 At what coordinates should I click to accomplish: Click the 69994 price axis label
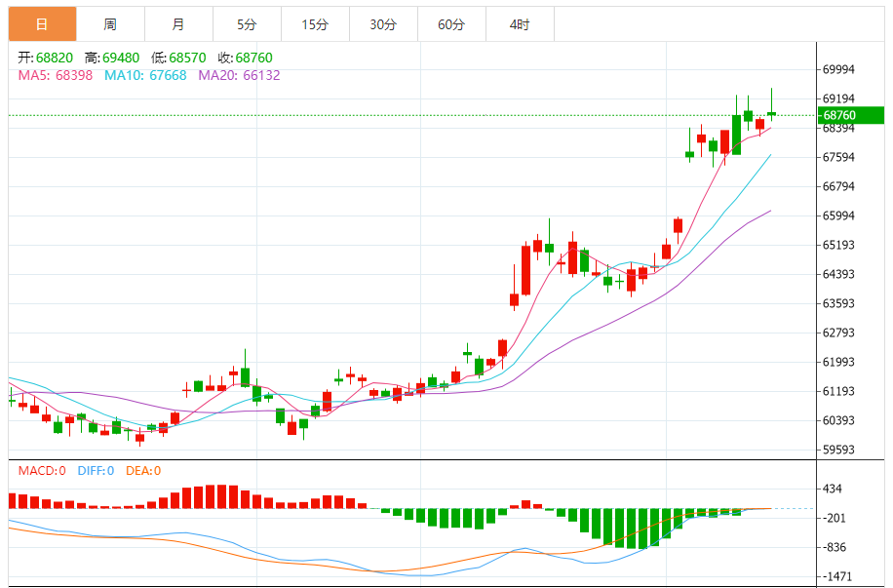[x=839, y=69]
